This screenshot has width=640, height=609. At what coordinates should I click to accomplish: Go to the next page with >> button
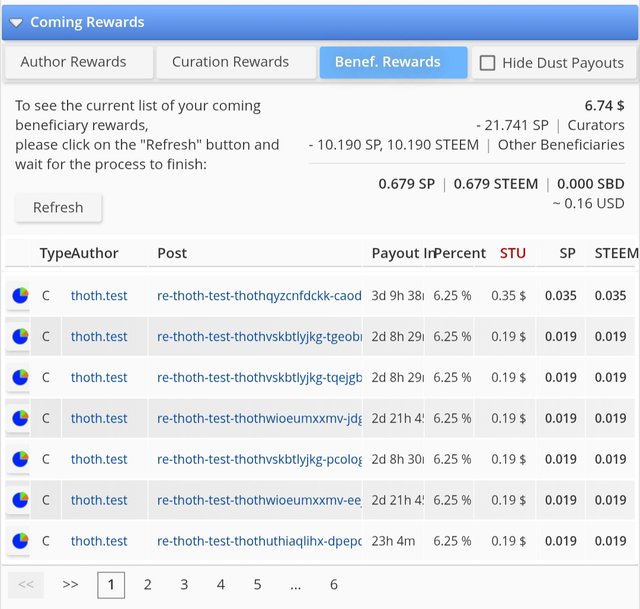[70, 585]
